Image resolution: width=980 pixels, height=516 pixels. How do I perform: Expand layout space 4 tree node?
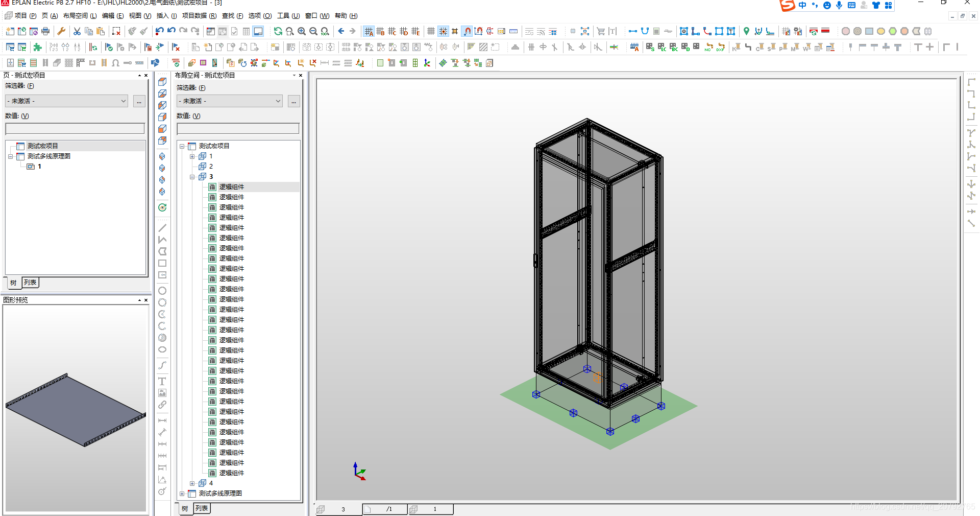(x=192, y=483)
